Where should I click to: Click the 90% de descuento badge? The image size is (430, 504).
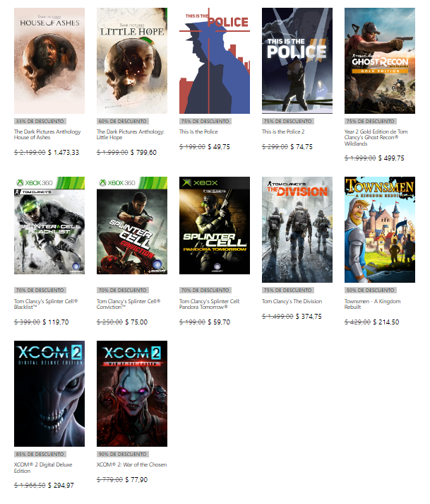click(122, 455)
